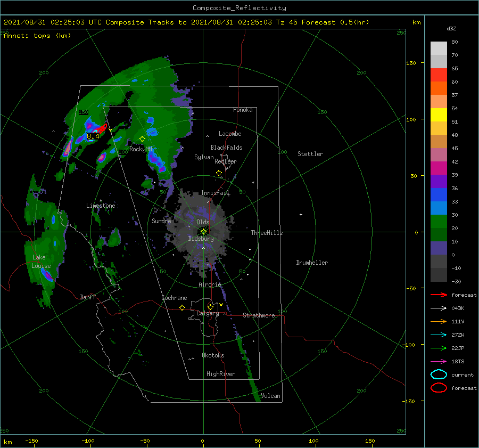Viewport: 479px width, 448px height.
Task: Click the yellow diamond marker over Calgary
Action: tap(210, 307)
